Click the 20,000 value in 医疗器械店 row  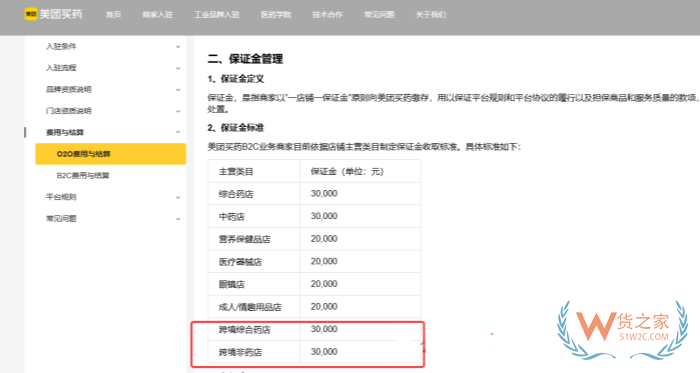click(324, 261)
